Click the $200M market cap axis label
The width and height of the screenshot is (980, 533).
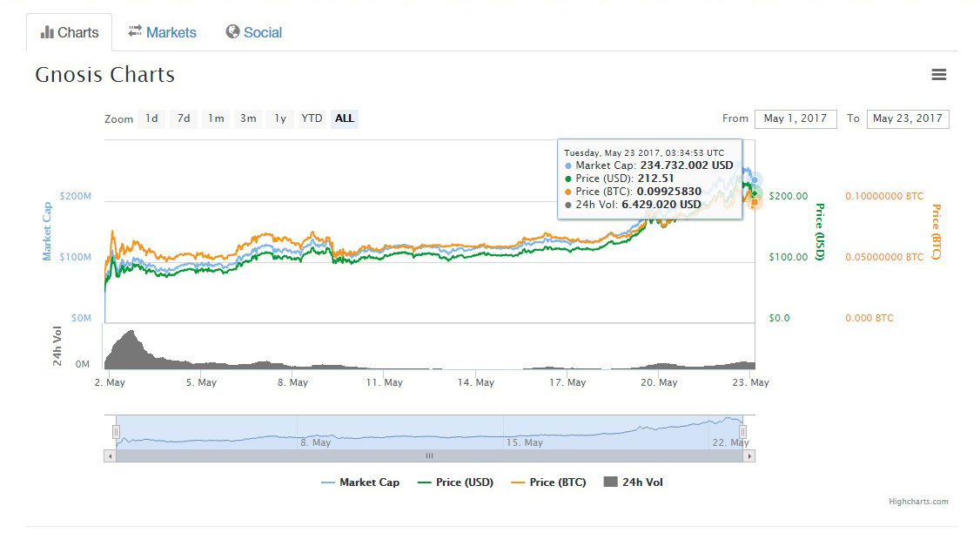pos(76,196)
